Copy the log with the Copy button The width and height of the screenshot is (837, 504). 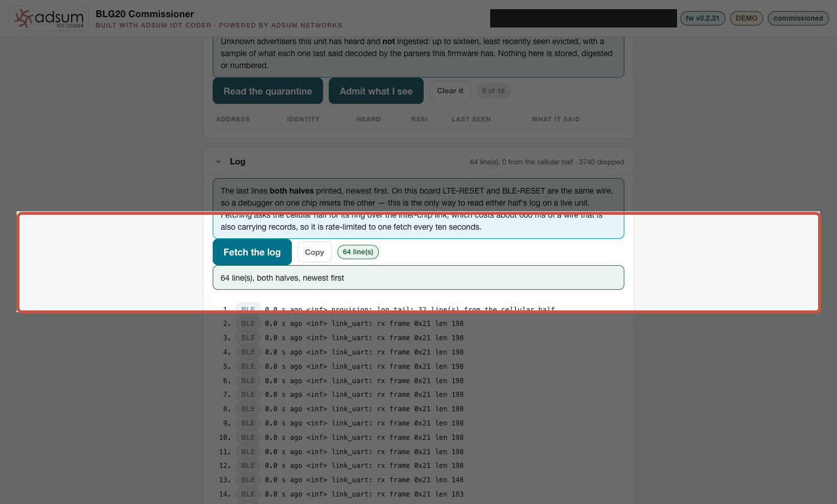(314, 252)
